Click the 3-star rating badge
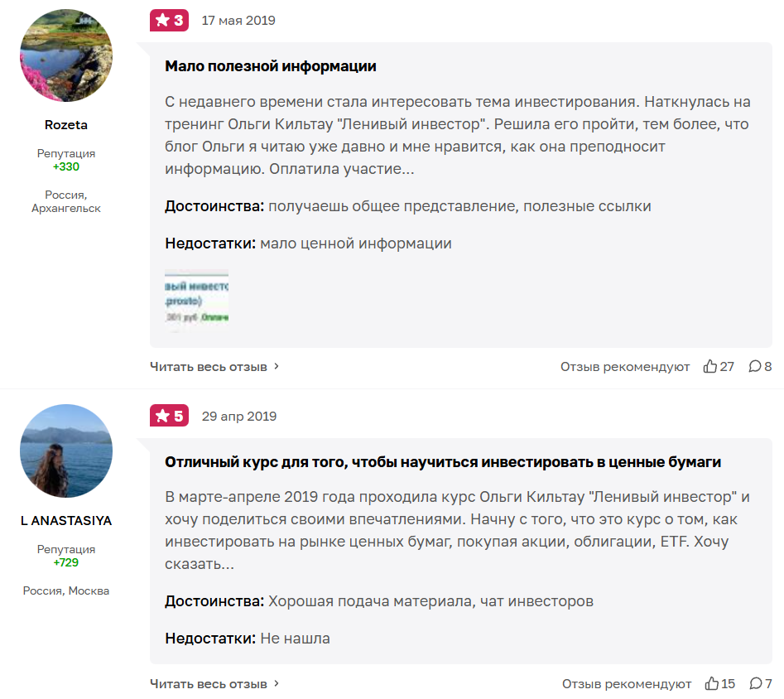This screenshot has height=699, width=784. click(169, 20)
